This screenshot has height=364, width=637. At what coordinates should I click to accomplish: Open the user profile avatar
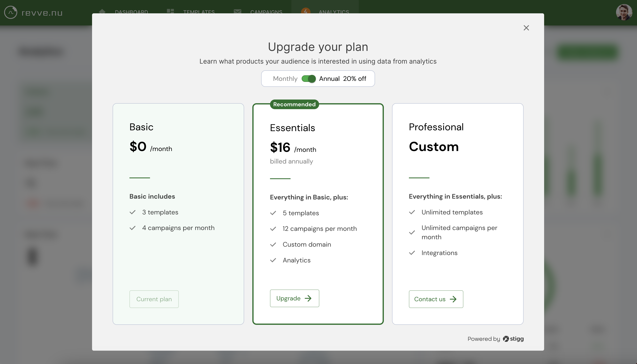tap(624, 12)
